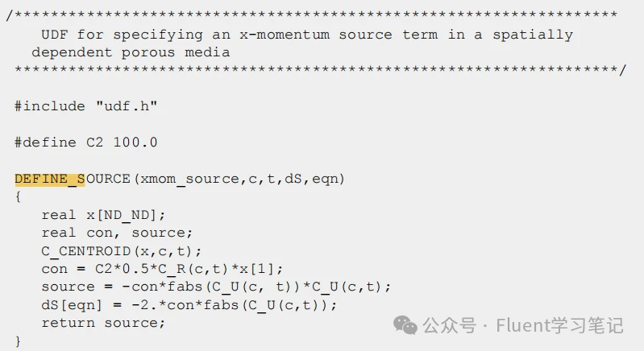Screen dimensions: 644x351
Task: Click the "dependent porous media" comment line
Action: click(x=131, y=52)
